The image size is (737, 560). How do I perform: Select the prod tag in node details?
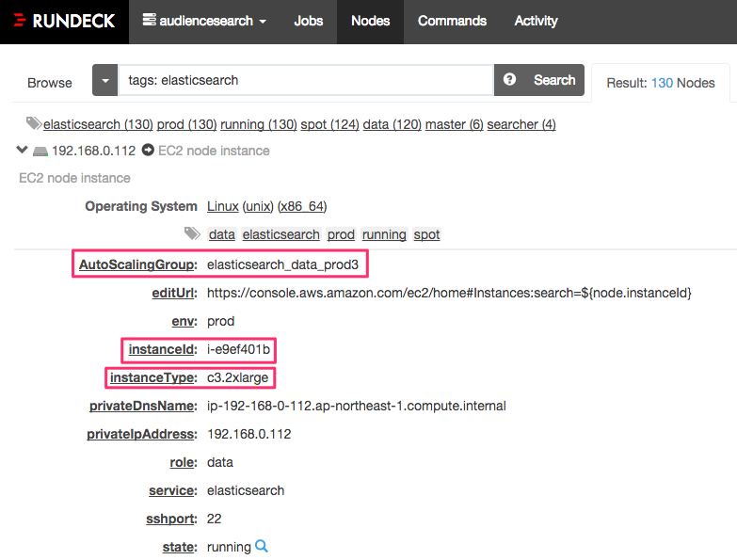[341, 234]
